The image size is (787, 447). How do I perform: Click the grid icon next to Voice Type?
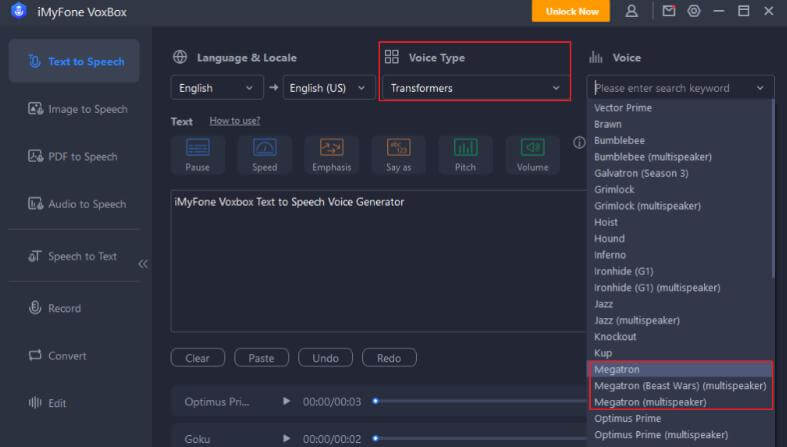pyautogui.click(x=391, y=57)
